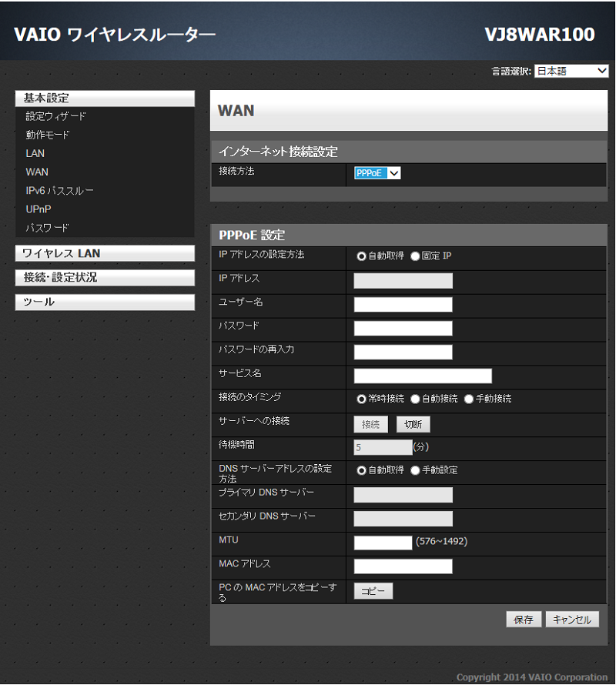616x685 pixels.
Task: Click the インターネット接続設定 heading
Action: 278,152
